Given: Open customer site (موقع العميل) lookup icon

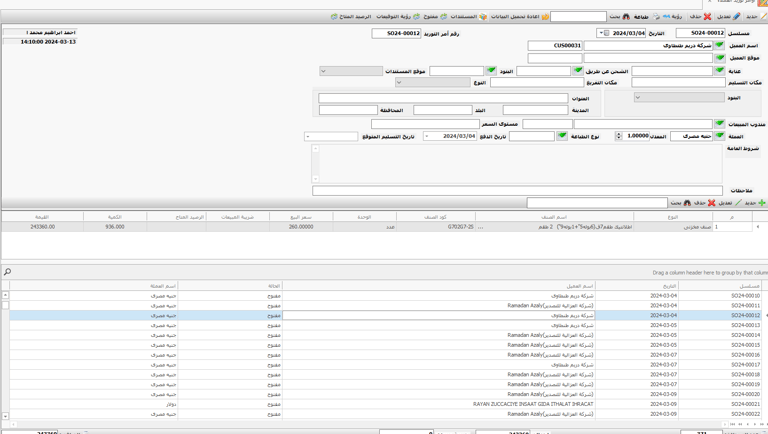Looking at the screenshot, I should (x=719, y=58).
